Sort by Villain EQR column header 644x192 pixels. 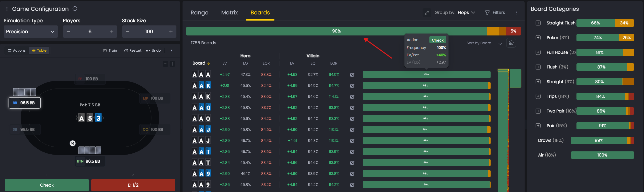coord(334,64)
